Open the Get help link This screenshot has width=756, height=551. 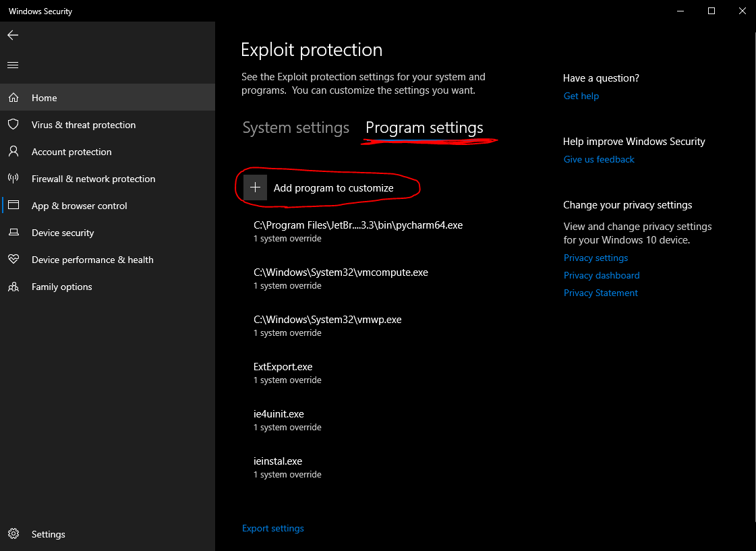(x=581, y=96)
